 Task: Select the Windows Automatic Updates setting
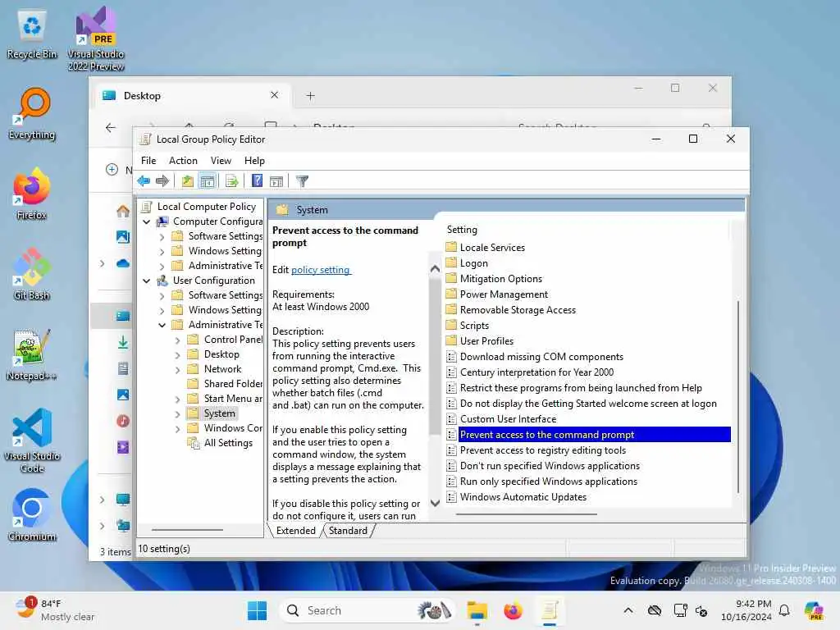click(523, 497)
